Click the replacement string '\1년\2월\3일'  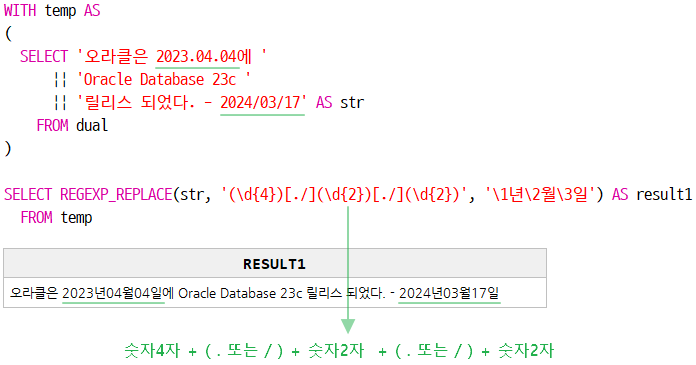(540, 194)
